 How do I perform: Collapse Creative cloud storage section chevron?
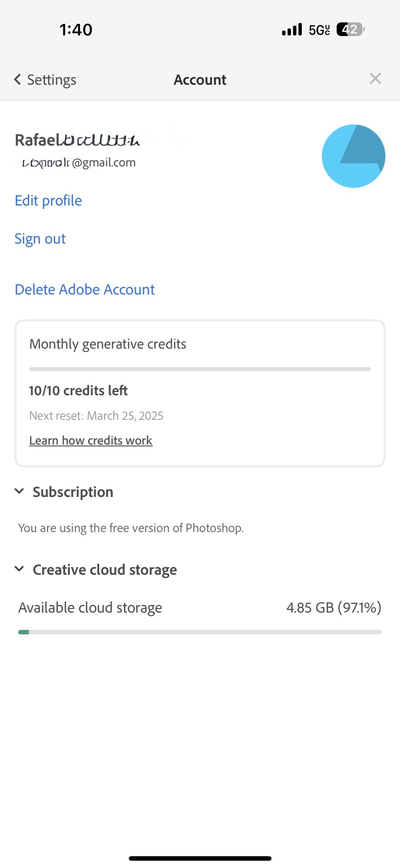click(x=19, y=569)
